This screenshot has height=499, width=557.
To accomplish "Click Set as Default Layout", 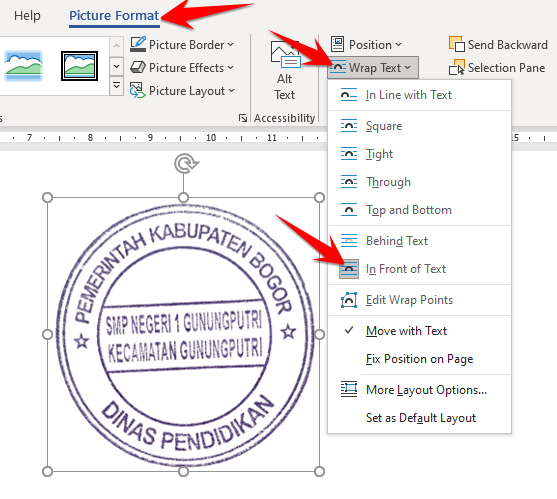I will coord(419,418).
